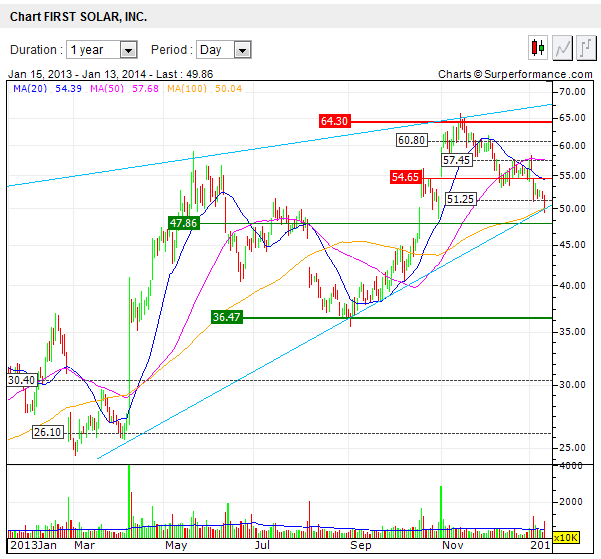Click the 70.00 price axis tick
The image size is (601, 559).
(x=572, y=92)
